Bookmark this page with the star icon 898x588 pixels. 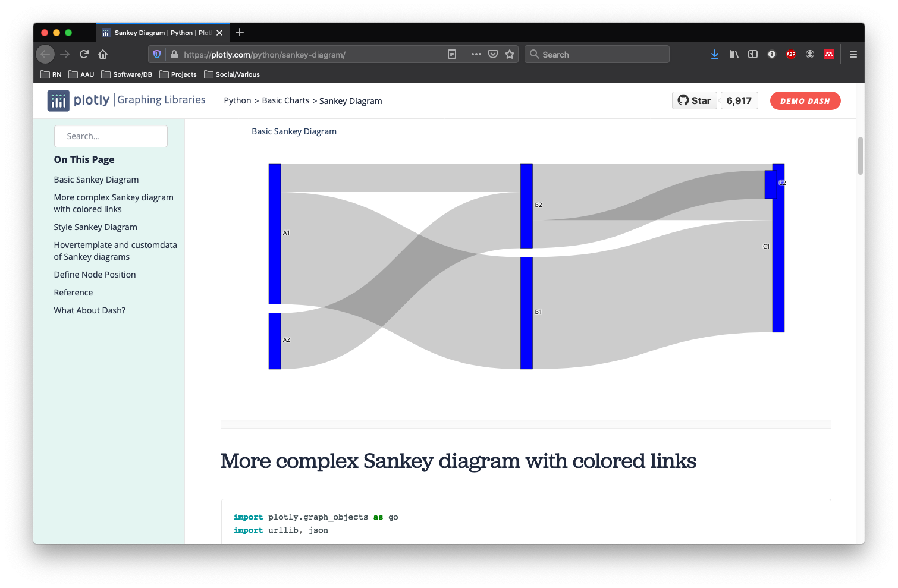tap(510, 54)
